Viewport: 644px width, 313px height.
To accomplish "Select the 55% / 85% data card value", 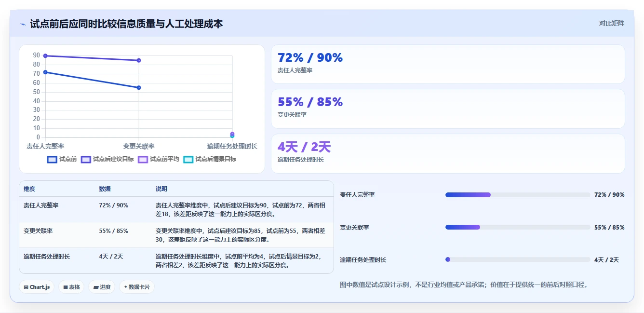I will pos(310,102).
